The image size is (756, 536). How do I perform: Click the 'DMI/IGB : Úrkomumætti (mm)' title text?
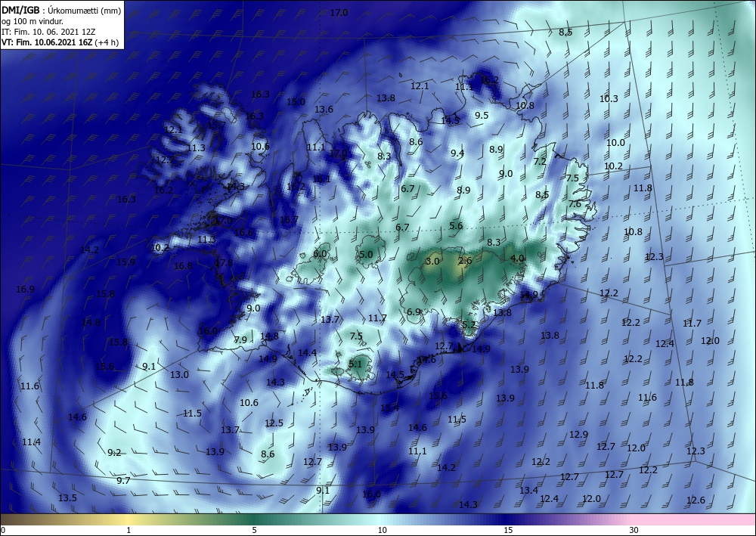click(61, 10)
